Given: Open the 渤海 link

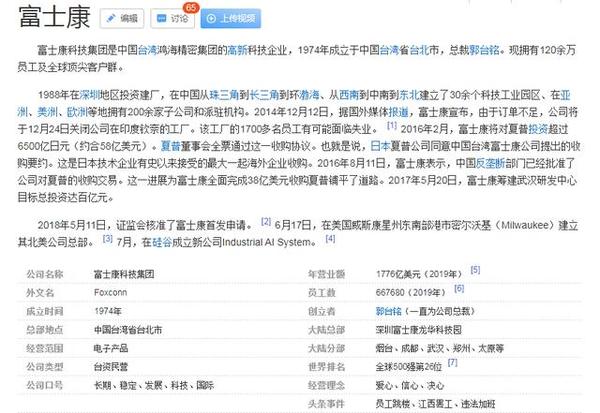Looking at the screenshot, I should coord(309,95).
